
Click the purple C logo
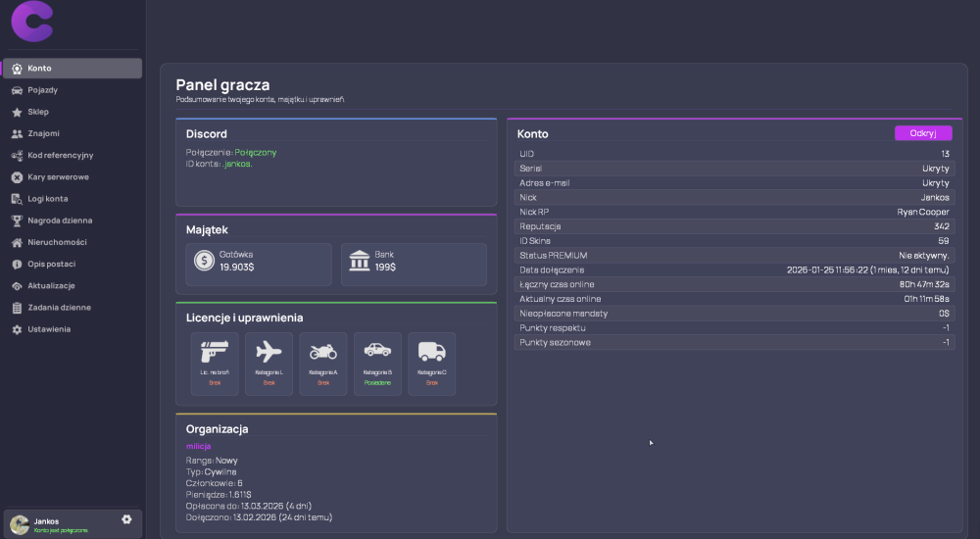tap(32, 22)
